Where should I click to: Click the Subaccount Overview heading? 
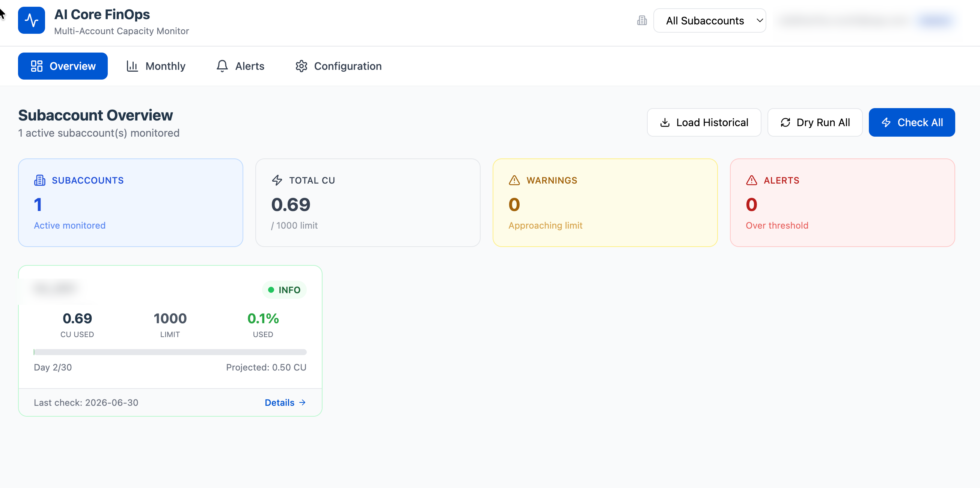(x=95, y=115)
